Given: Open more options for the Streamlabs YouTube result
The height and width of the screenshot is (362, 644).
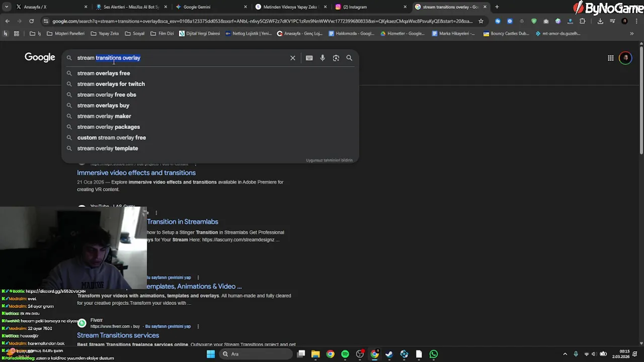Looking at the screenshot, I should (156, 213).
